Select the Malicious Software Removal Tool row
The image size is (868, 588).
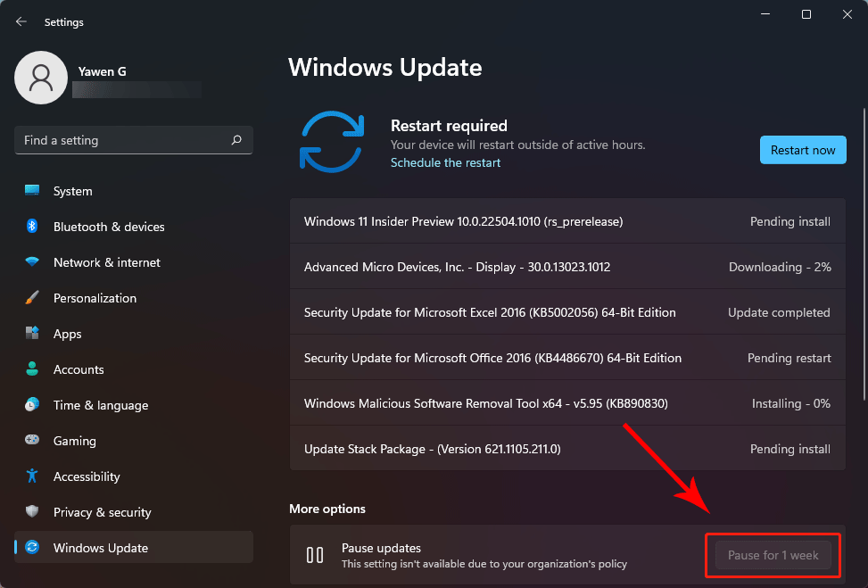pyautogui.click(x=567, y=403)
